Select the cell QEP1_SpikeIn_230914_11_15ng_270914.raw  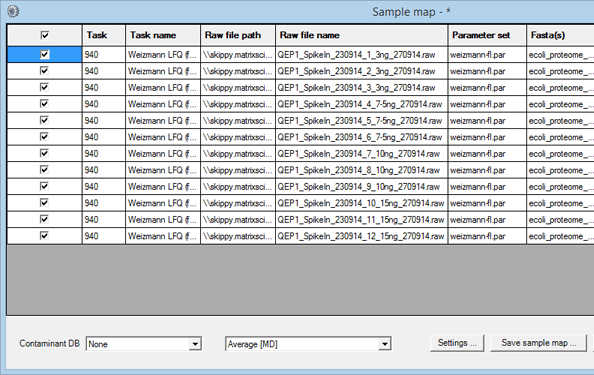[361, 219]
